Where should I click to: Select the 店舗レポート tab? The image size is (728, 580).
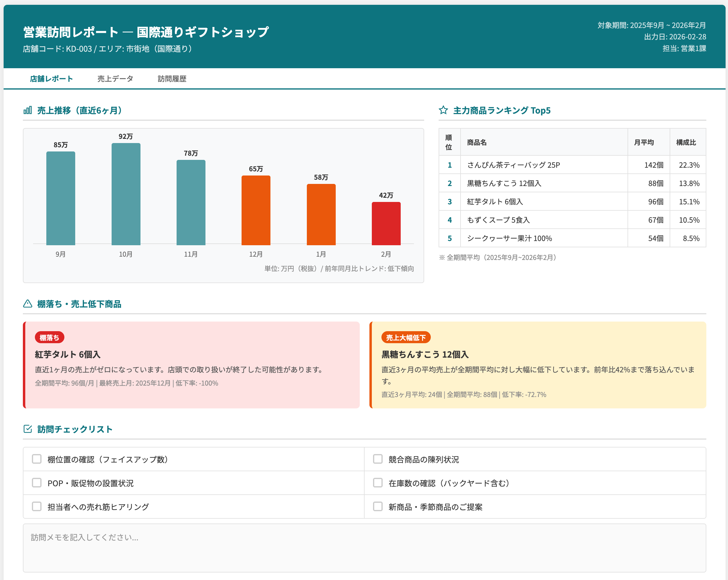coord(51,79)
